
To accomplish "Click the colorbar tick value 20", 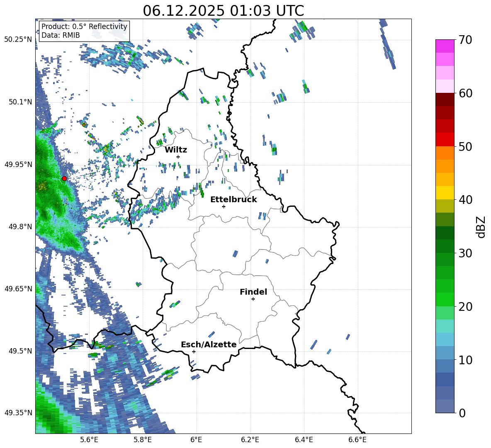I will coord(465,307).
